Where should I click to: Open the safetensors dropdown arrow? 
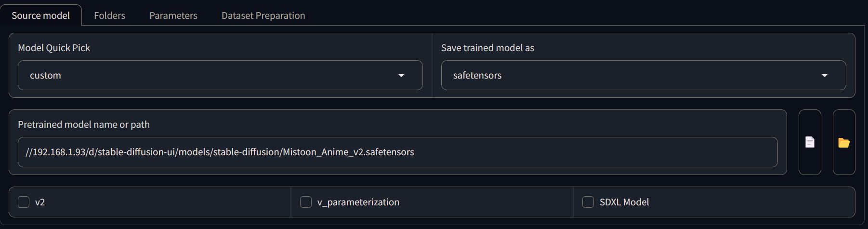(x=825, y=76)
